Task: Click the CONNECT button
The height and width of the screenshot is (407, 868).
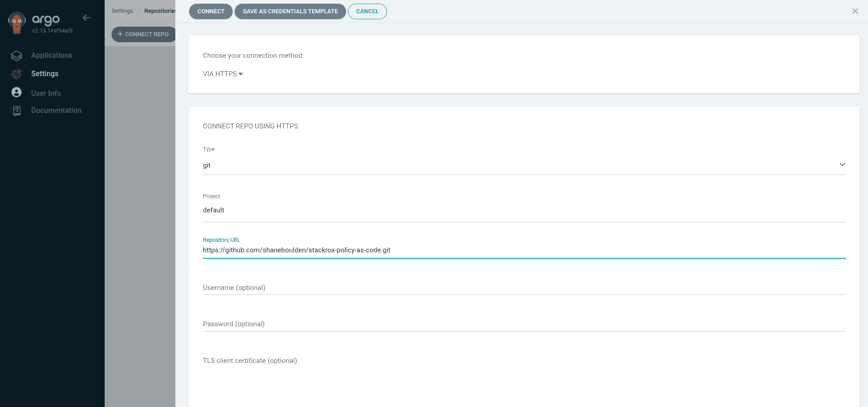Action: click(x=211, y=11)
